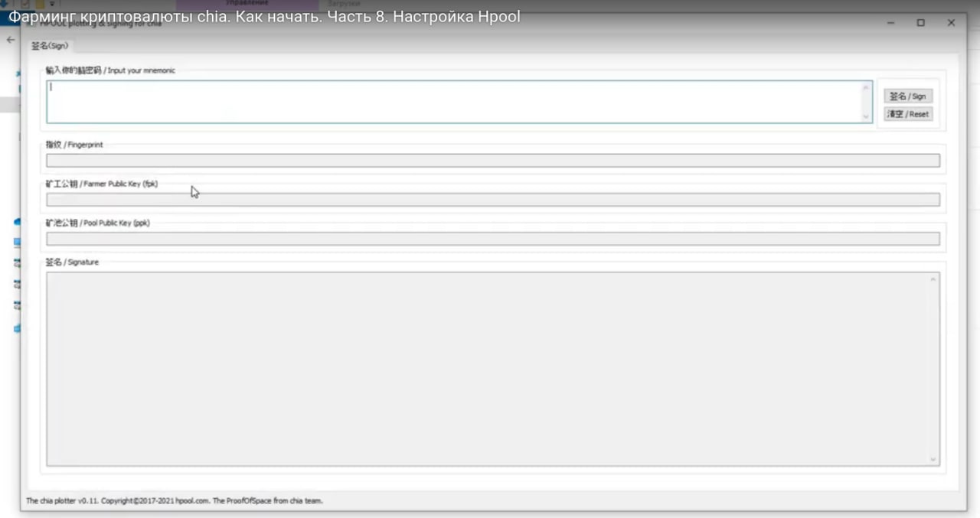
Task: Click the video title text overlay
Action: point(264,16)
